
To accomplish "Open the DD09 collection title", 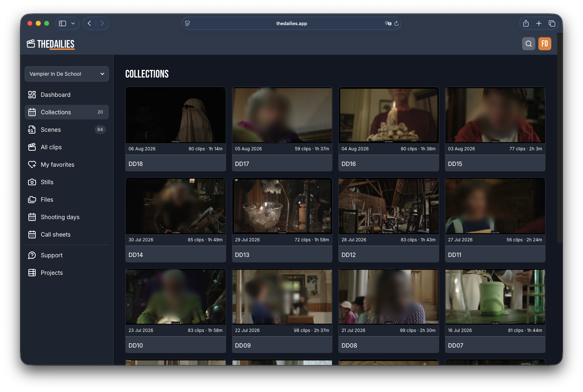I will coord(243,345).
